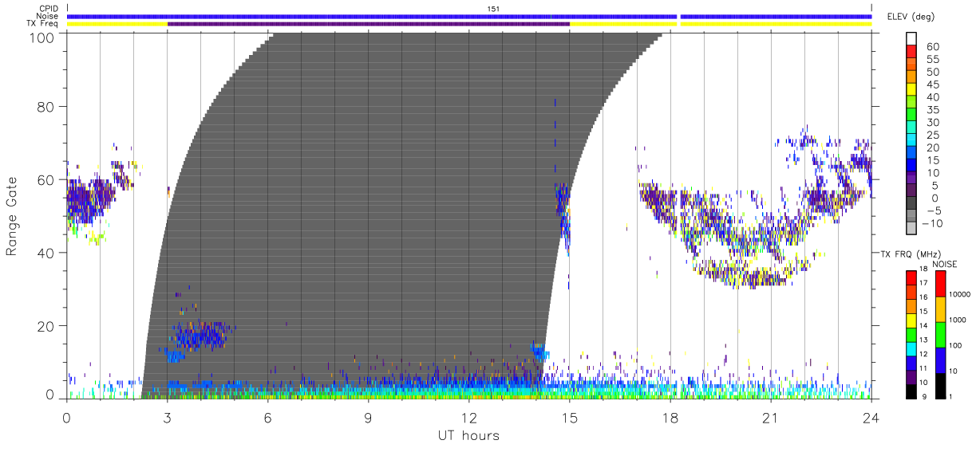Click the 'ELEV (deg)' legend title
This screenshot has width=980, height=452.
[911, 17]
